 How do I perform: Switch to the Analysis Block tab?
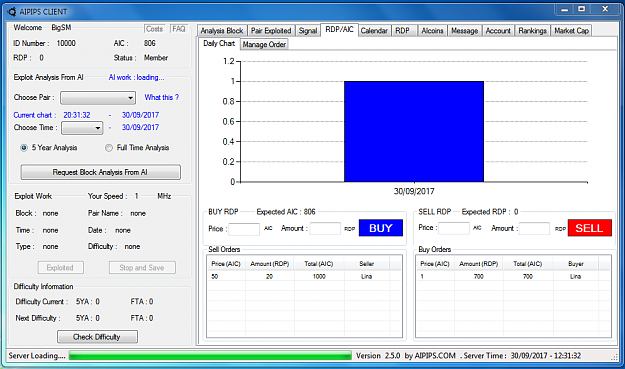pyautogui.click(x=222, y=31)
